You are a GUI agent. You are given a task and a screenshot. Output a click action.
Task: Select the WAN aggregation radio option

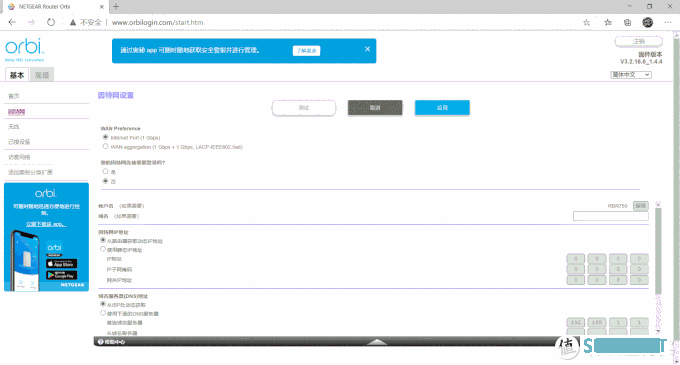click(x=105, y=147)
